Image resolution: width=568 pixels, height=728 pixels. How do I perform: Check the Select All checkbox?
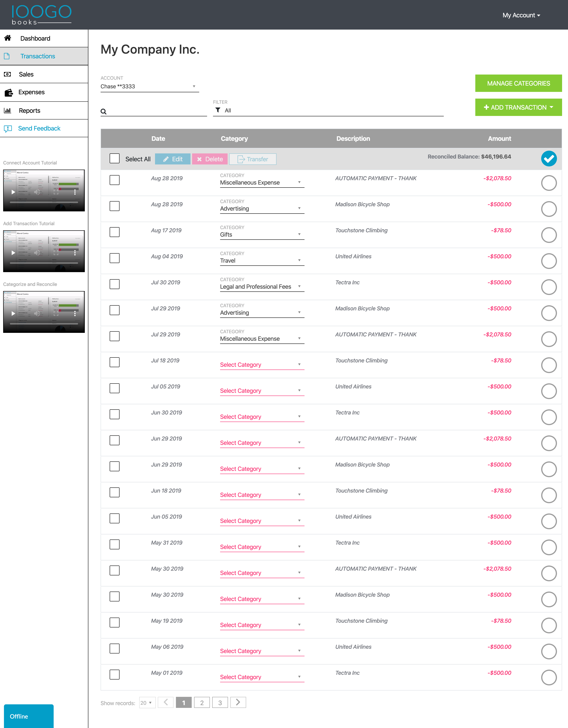pos(115,158)
